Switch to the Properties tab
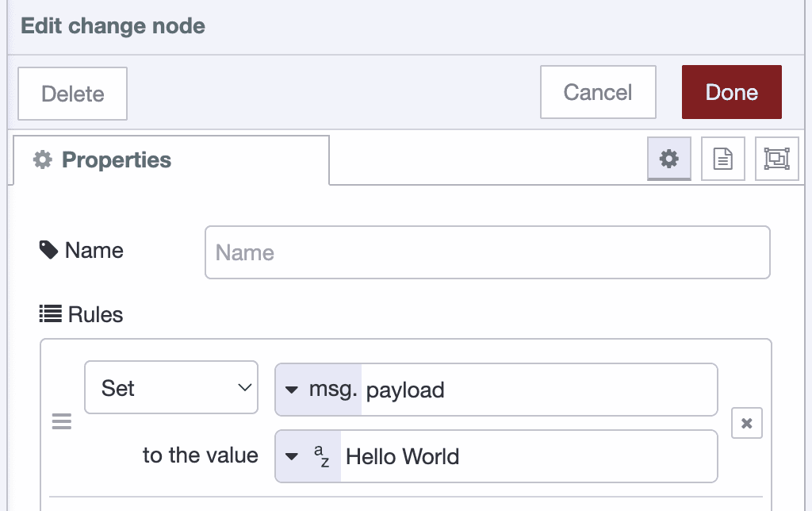The width and height of the screenshot is (812, 511). [115, 159]
